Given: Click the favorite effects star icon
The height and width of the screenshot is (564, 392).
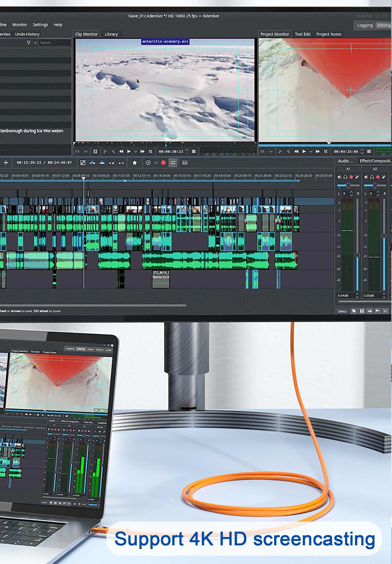Looking at the screenshot, I should pyautogui.click(x=135, y=163).
